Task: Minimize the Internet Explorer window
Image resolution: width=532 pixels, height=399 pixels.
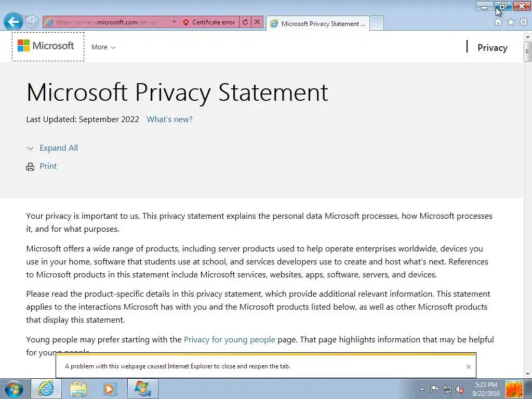Action: (485, 6)
